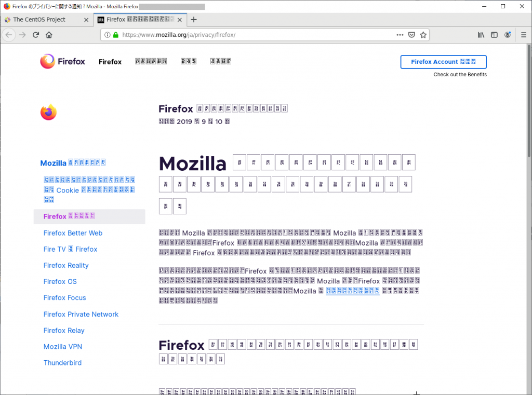Open the site information icon in address bar

(x=107, y=35)
